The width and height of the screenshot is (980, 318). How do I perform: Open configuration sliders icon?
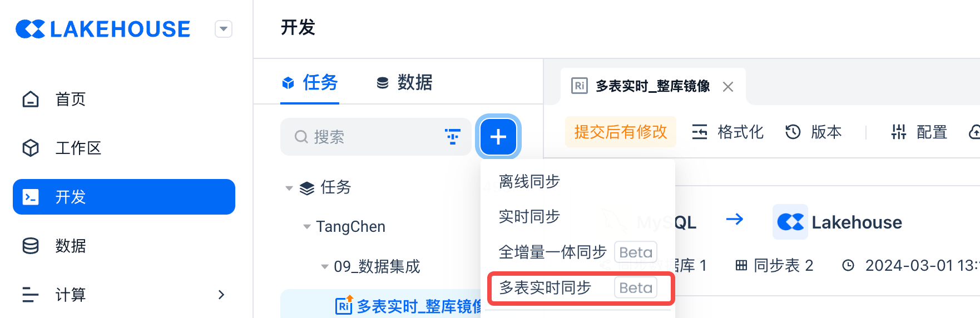pos(898,132)
